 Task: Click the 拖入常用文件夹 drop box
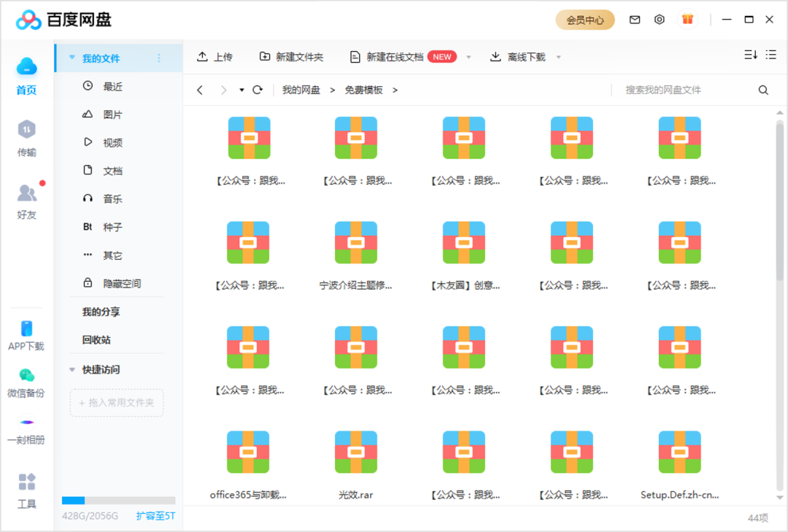coord(117,403)
